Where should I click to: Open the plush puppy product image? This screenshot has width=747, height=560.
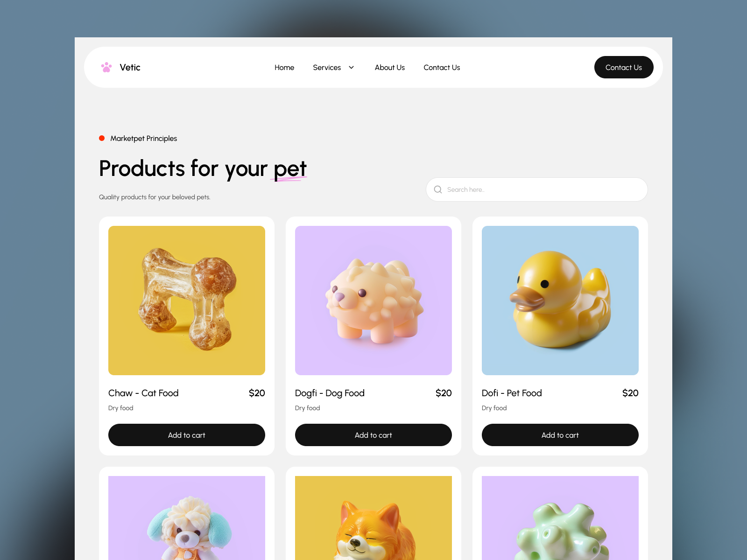pos(187,518)
